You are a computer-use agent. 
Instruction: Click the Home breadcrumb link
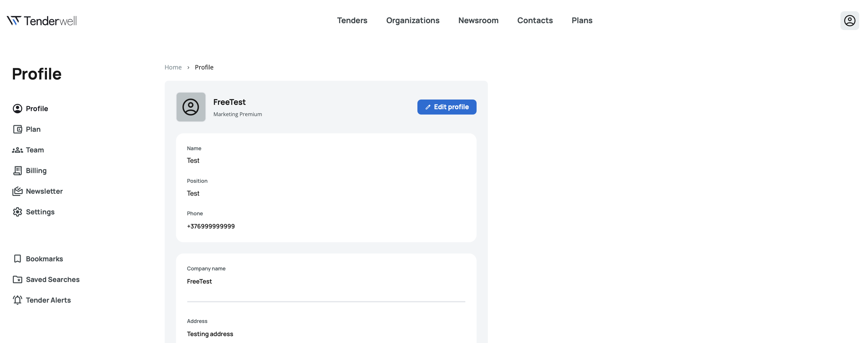[173, 67]
